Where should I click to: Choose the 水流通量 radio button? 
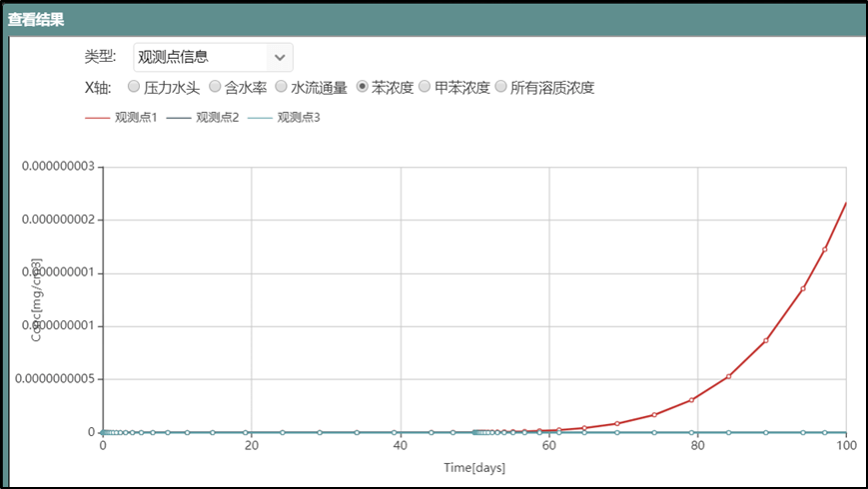pos(281,87)
